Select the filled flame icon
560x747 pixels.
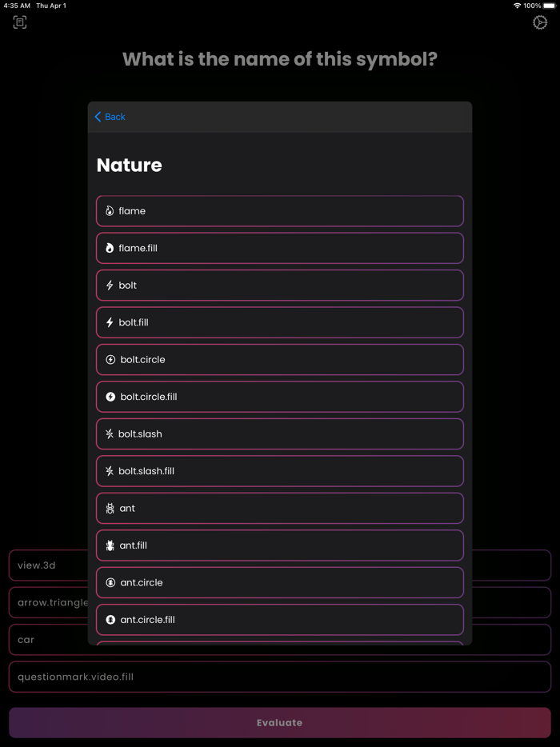(110, 248)
